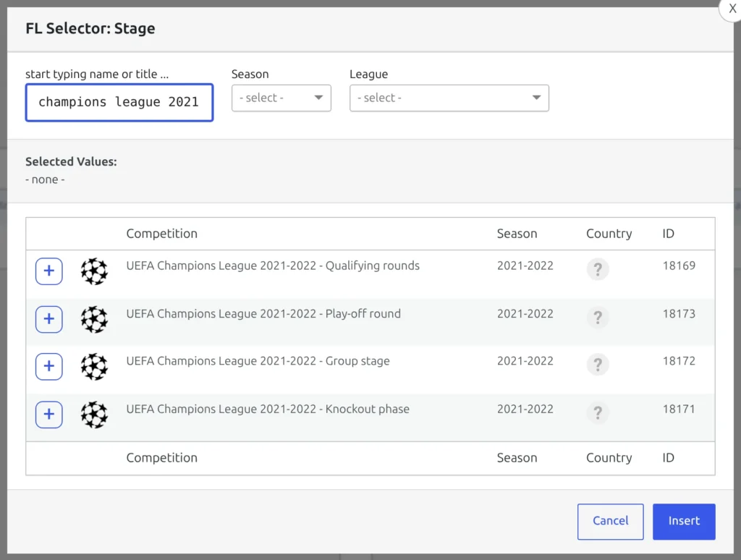Click the top ID column header
741x560 pixels.
pyautogui.click(x=668, y=234)
